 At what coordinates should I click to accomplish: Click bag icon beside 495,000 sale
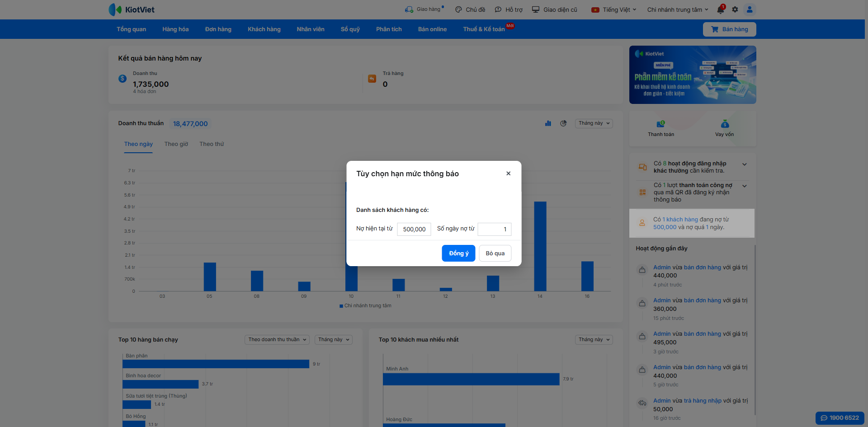click(642, 337)
